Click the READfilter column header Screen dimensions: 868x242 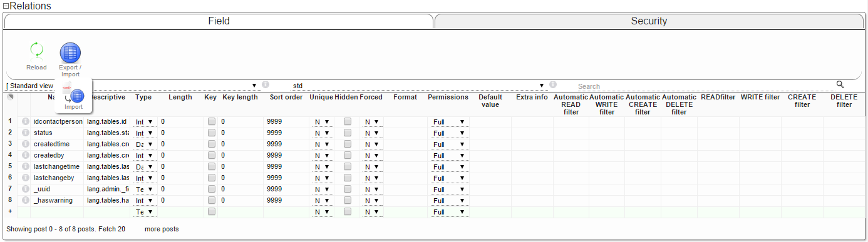[x=718, y=98]
